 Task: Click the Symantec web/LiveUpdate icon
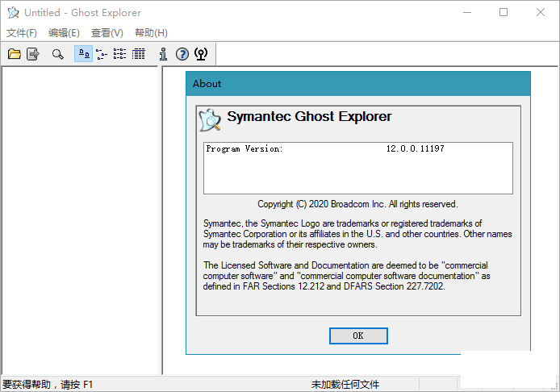(x=201, y=54)
